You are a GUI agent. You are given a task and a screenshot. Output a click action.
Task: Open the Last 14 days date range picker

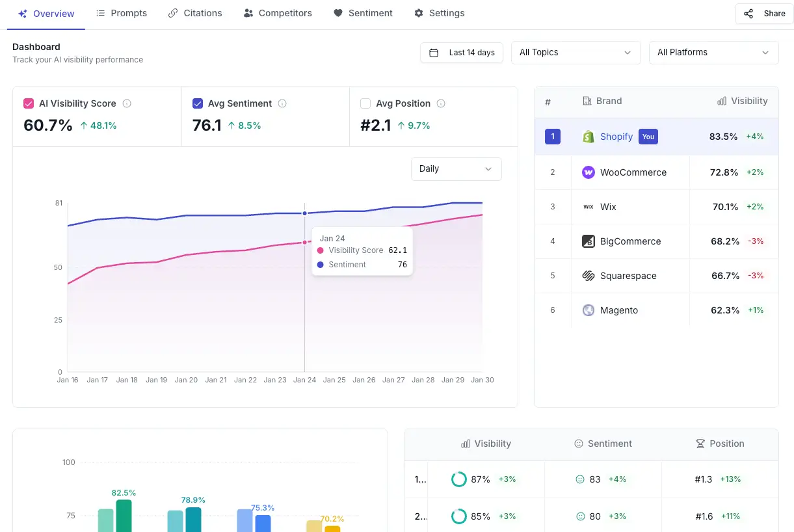coord(461,53)
